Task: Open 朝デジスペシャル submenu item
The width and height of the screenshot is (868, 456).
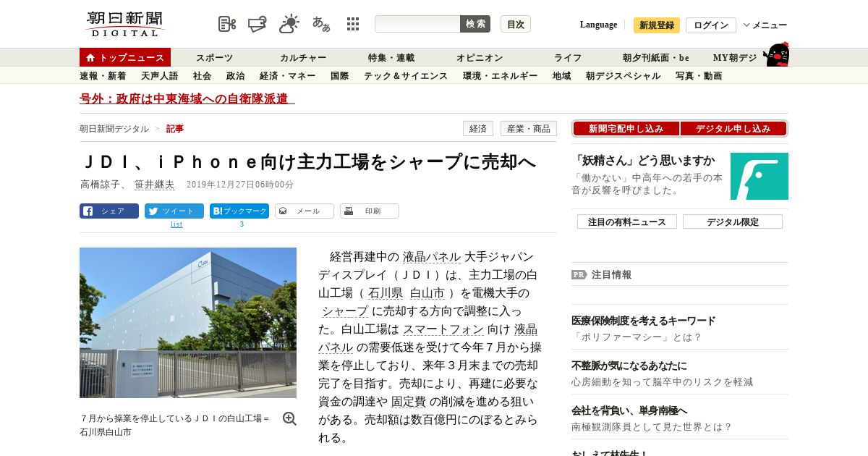Action: (623, 75)
